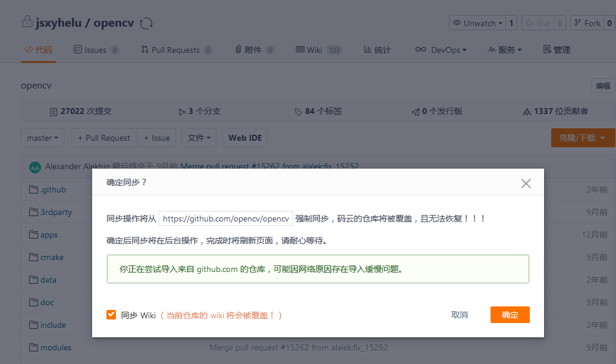The height and width of the screenshot is (364, 616).
Task: Open the include folder
Action: (53, 325)
